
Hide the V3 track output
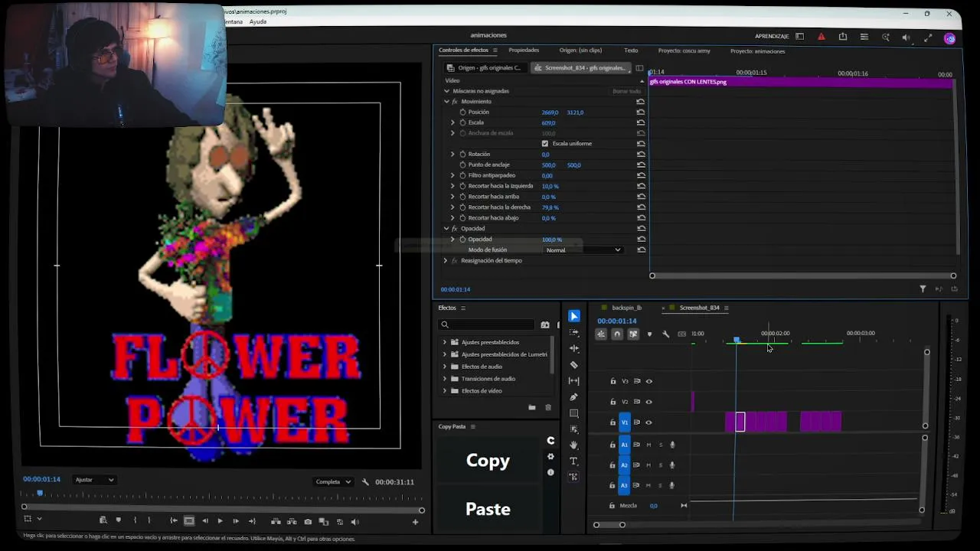(649, 381)
